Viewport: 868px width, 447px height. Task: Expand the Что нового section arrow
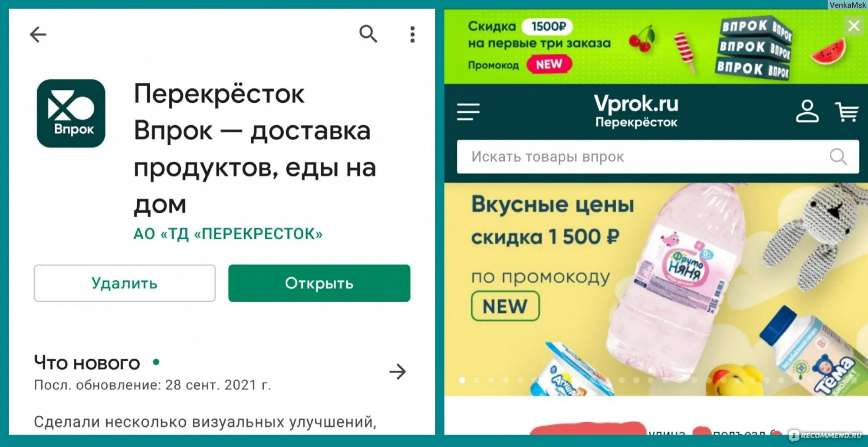coord(398,372)
